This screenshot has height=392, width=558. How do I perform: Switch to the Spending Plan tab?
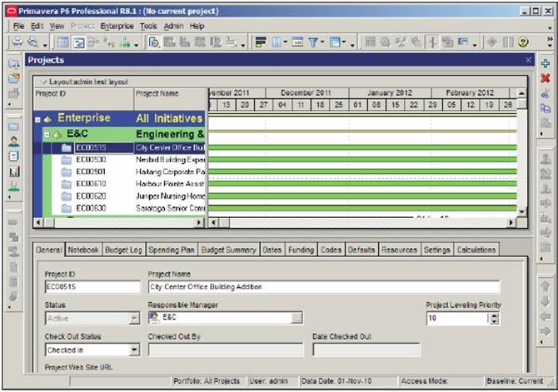(x=172, y=250)
